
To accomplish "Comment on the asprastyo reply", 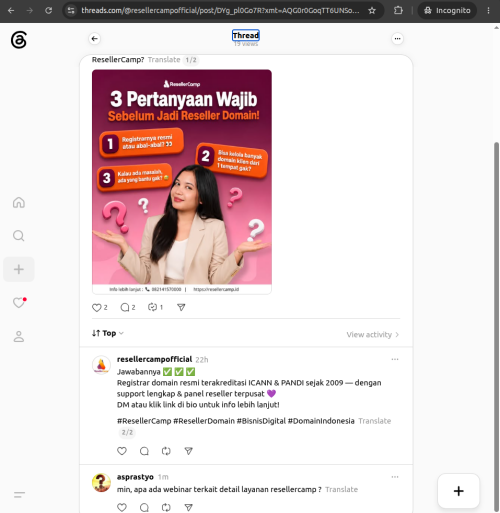I will coord(144,507).
